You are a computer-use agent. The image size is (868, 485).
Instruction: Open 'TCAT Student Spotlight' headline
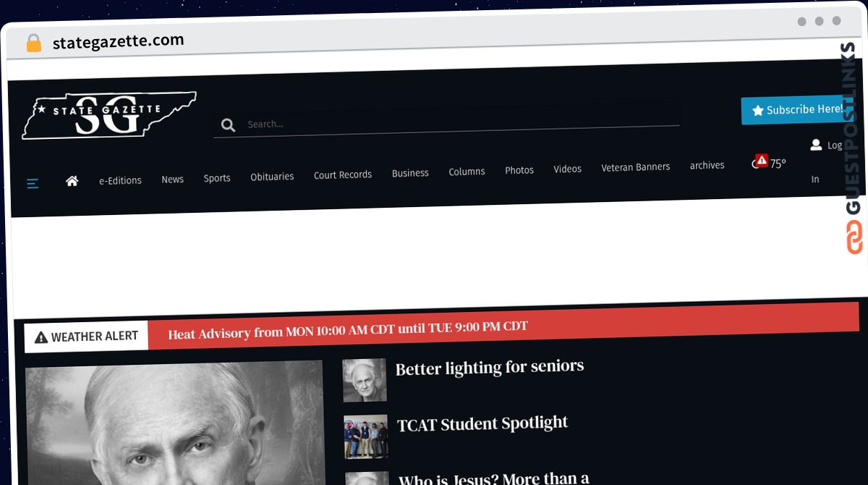pos(482,423)
